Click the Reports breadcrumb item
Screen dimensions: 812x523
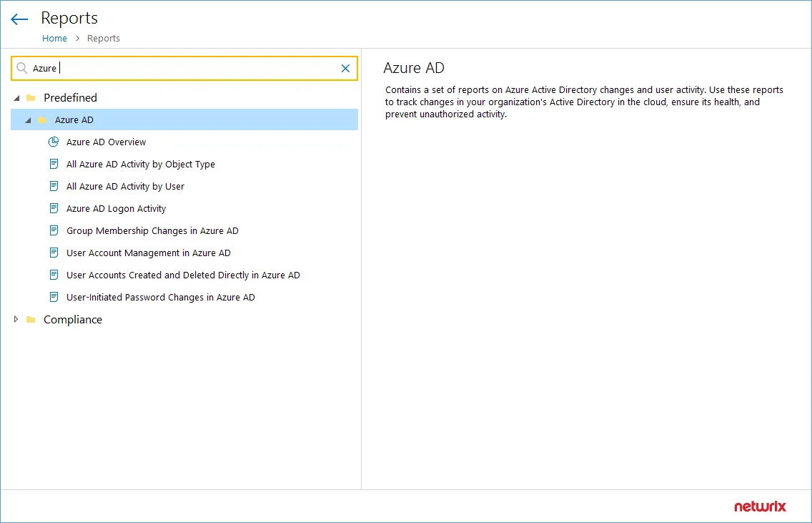coord(104,39)
